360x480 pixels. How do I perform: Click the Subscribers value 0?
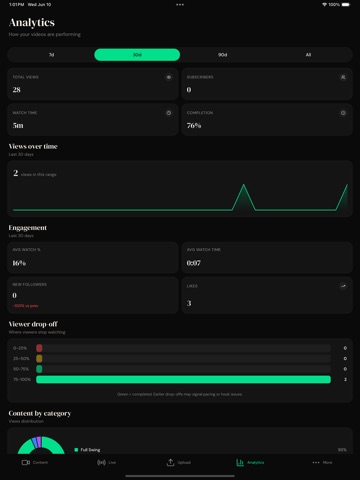(x=189, y=90)
